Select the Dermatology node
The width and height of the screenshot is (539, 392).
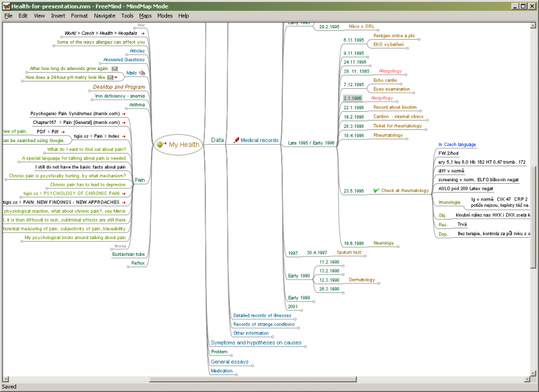(362, 280)
